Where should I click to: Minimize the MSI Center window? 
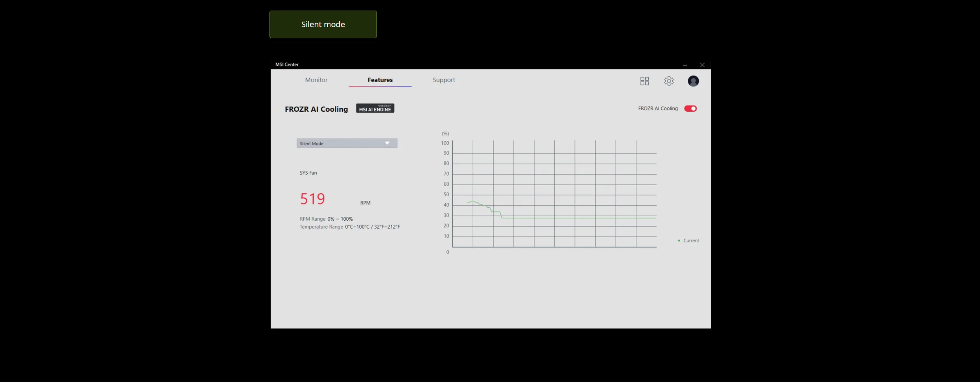tap(685, 65)
